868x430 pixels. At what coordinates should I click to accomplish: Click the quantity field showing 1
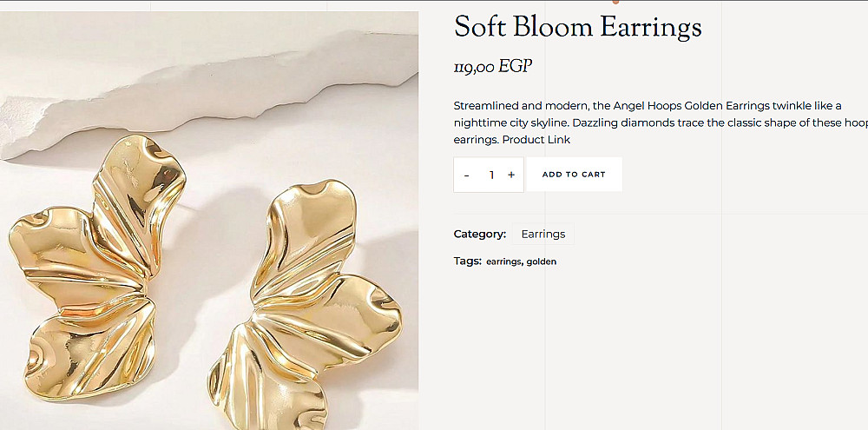(x=491, y=175)
